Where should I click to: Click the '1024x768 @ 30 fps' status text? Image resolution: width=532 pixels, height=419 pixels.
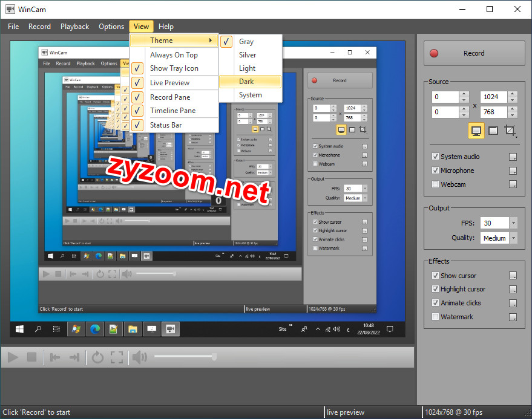(x=454, y=412)
